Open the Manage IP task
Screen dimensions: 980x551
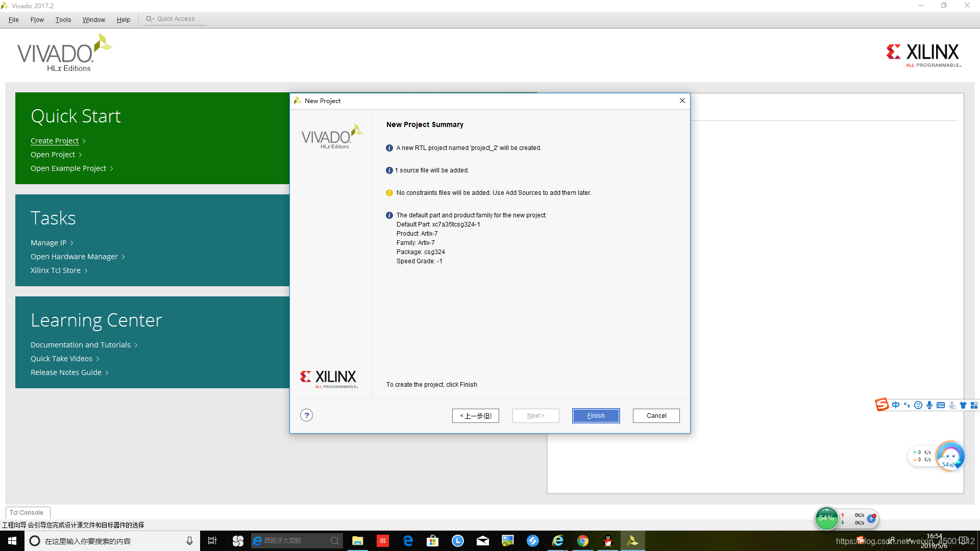click(x=48, y=243)
